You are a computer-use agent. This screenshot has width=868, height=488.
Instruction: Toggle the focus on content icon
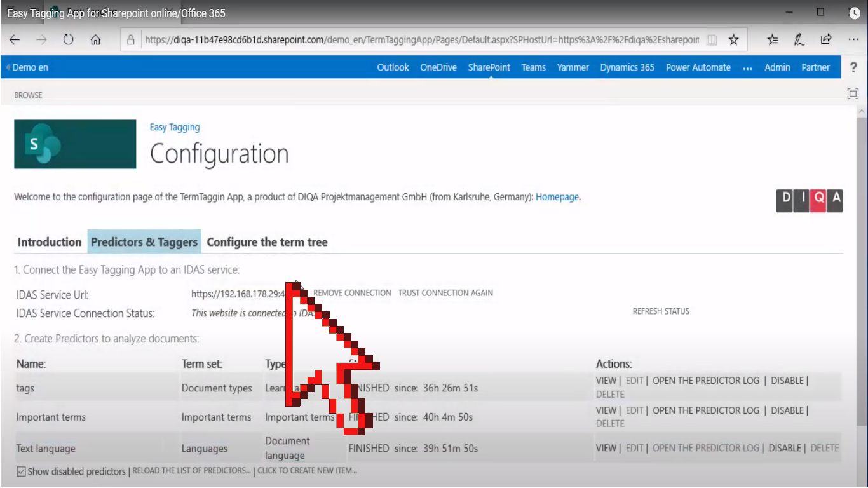853,94
